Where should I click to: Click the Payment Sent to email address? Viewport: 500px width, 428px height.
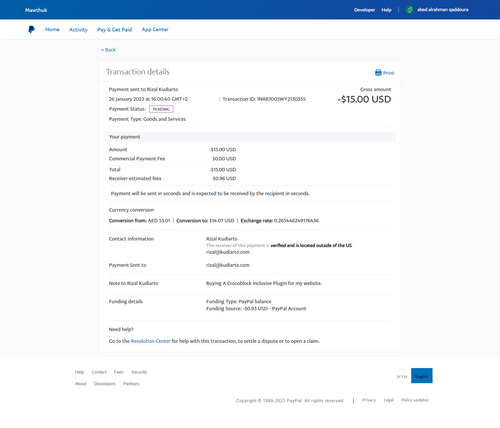click(x=228, y=265)
